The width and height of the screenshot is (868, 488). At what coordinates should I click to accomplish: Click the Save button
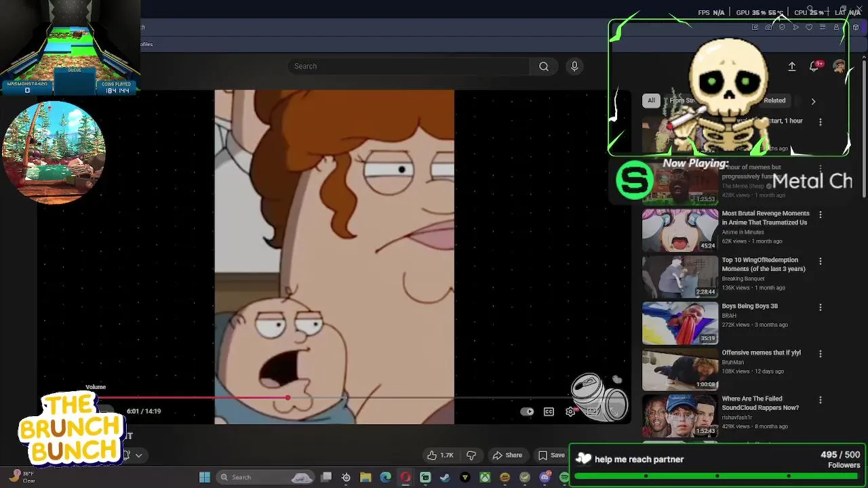click(551, 455)
